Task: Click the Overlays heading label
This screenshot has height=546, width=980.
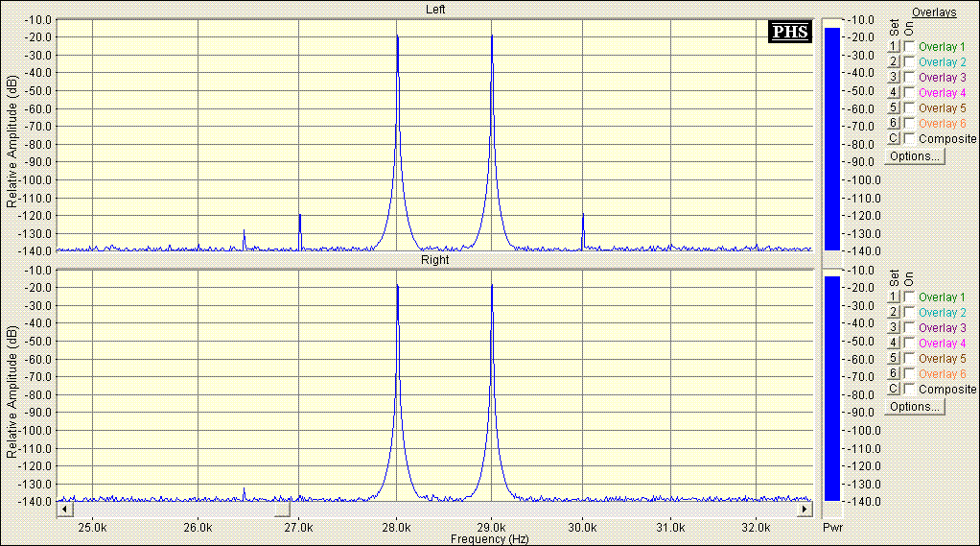Action: pos(934,12)
